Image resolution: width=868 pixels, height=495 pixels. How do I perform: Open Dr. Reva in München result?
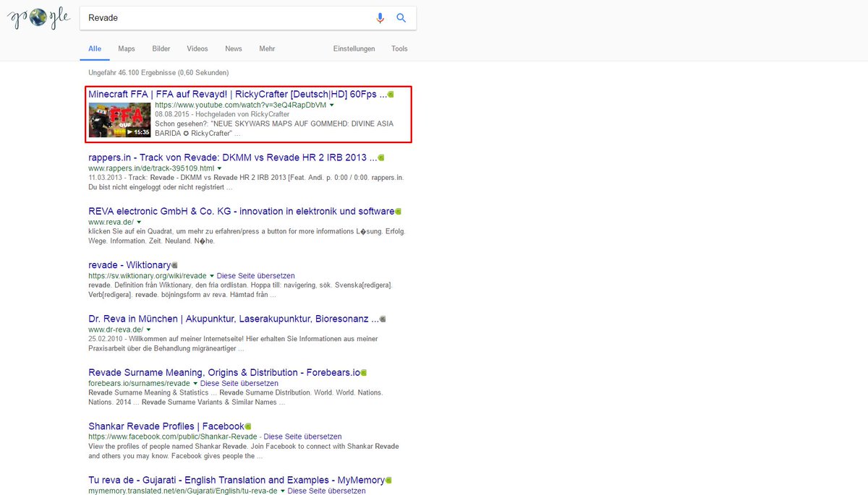233,319
